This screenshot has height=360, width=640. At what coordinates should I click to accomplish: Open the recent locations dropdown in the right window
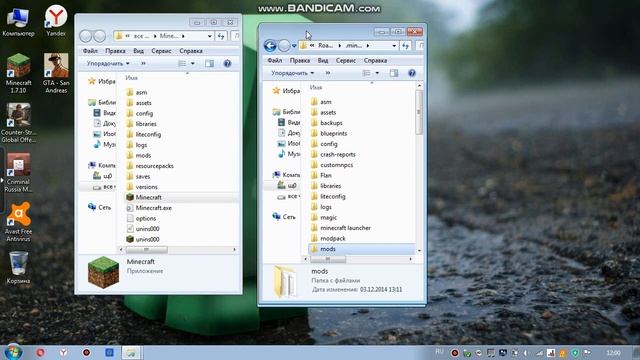click(294, 46)
